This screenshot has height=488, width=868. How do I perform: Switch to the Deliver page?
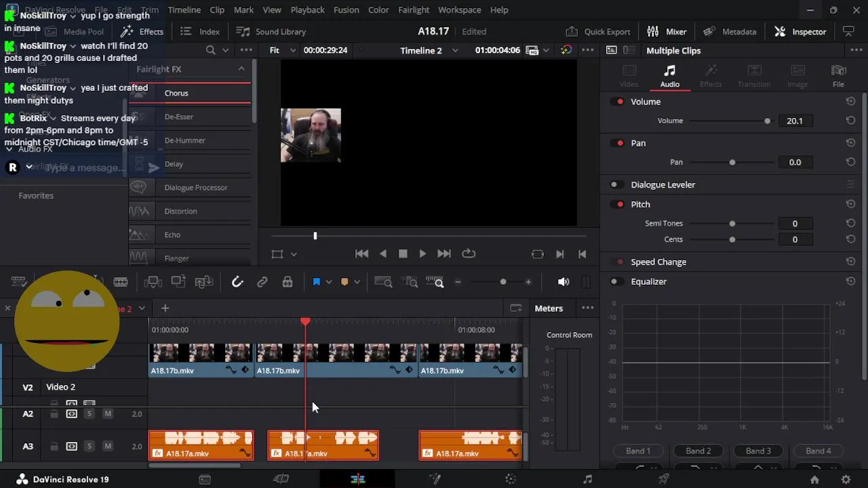click(664, 479)
